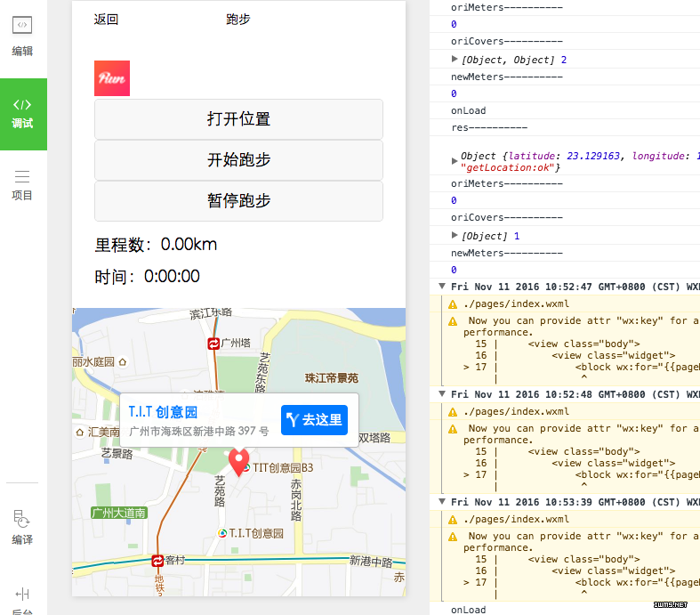The image size is (700, 615).
Task: Open the 编辑 editor sidebar tab
Action: [22, 36]
